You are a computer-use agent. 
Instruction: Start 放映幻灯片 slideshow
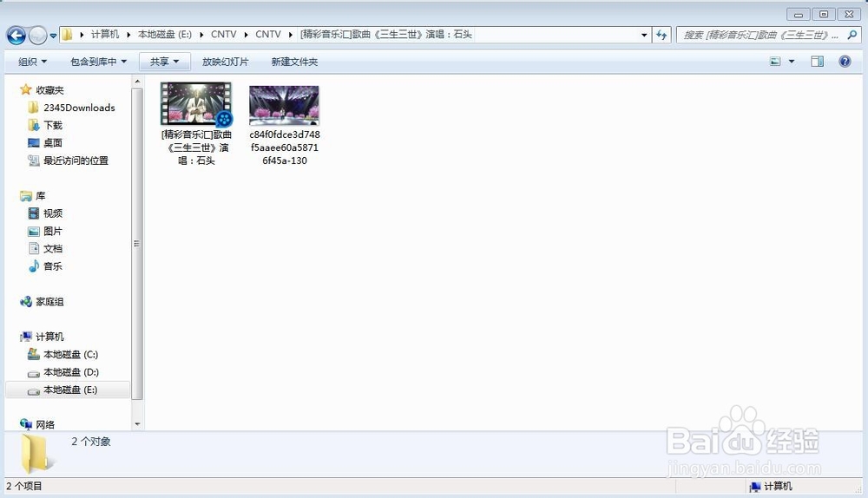(x=226, y=62)
